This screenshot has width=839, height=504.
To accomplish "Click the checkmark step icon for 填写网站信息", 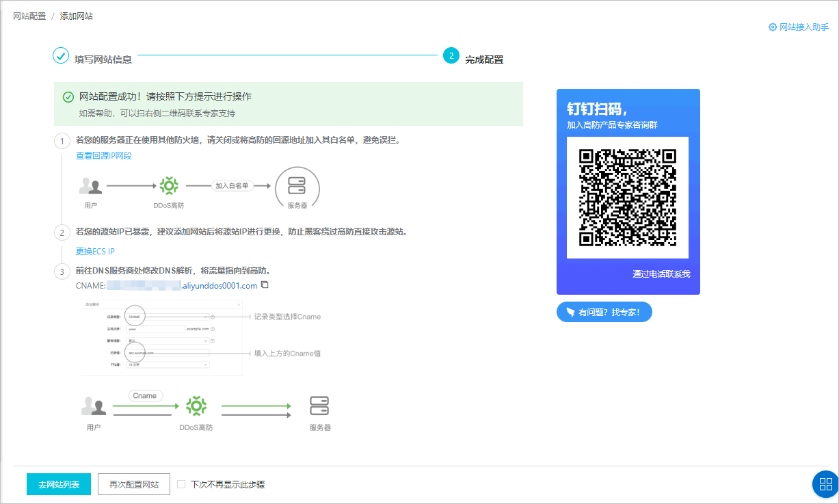I will click(x=61, y=55).
